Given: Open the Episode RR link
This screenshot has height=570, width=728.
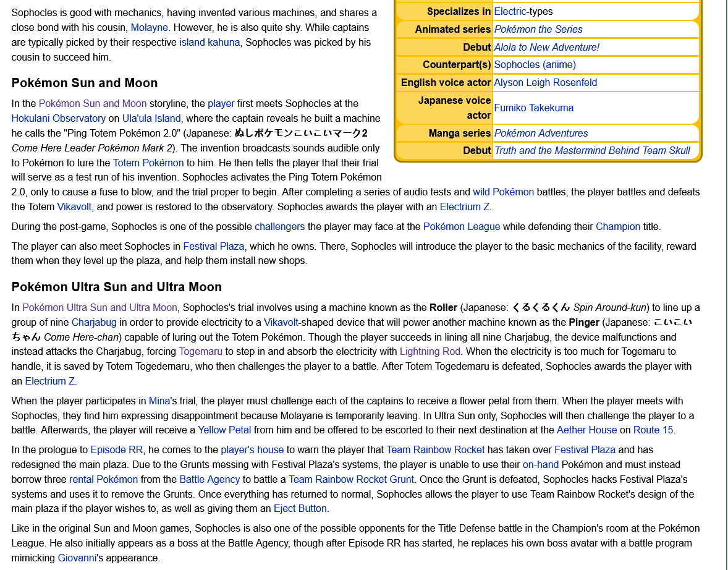Looking at the screenshot, I should click(x=117, y=449).
